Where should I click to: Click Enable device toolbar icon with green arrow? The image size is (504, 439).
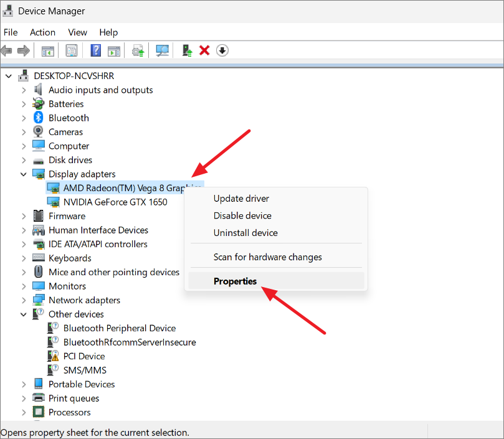tap(187, 50)
